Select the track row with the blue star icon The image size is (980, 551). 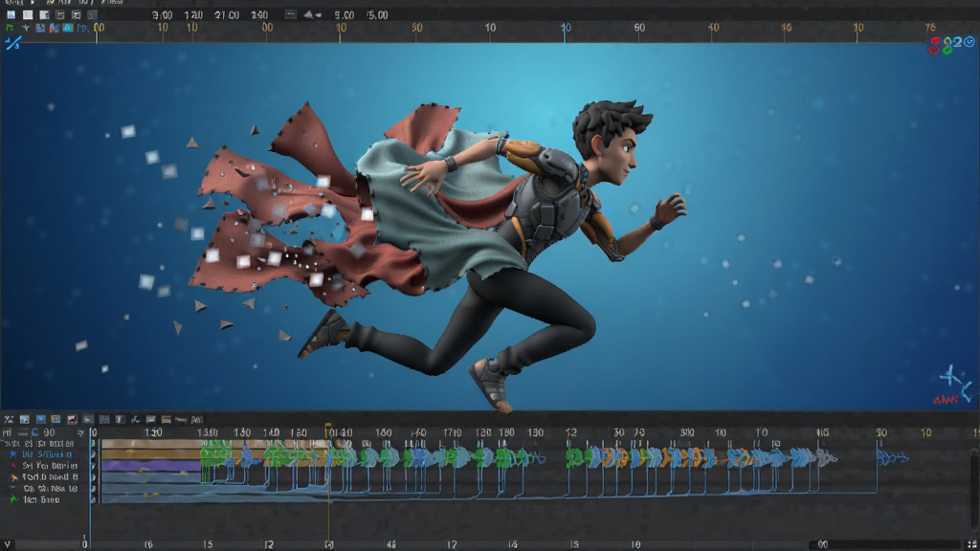pyautogui.click(x=45, y=454)
